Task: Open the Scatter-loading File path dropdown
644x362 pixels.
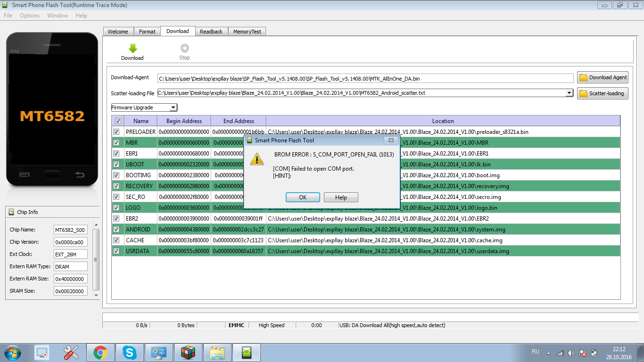Action: 570,93
